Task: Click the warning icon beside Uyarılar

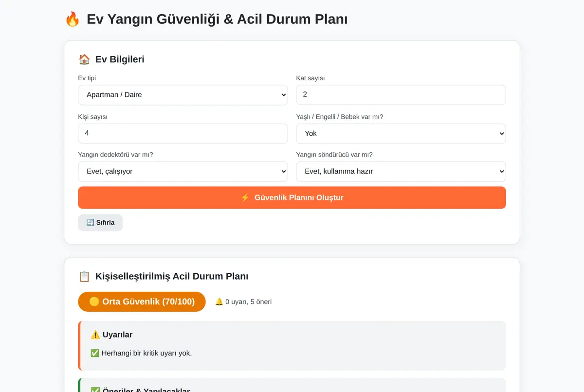Action: click(95, 335)
